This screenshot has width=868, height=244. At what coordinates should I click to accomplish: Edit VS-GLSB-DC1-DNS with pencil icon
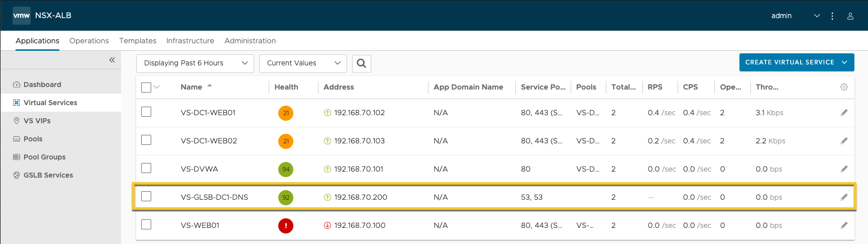click(x=844, y=197)
